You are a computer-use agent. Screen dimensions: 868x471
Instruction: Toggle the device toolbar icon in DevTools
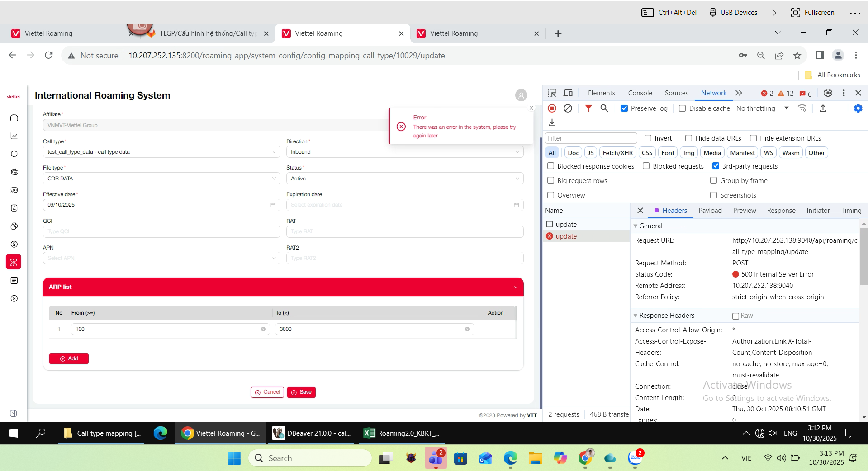(x=568, y=93)
